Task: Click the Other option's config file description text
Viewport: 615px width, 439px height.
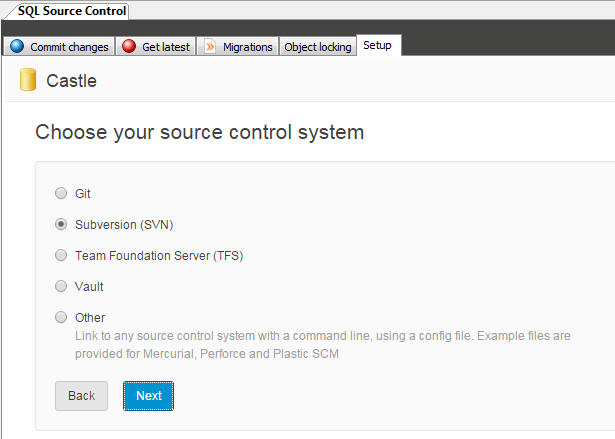Action: point(322,345)
